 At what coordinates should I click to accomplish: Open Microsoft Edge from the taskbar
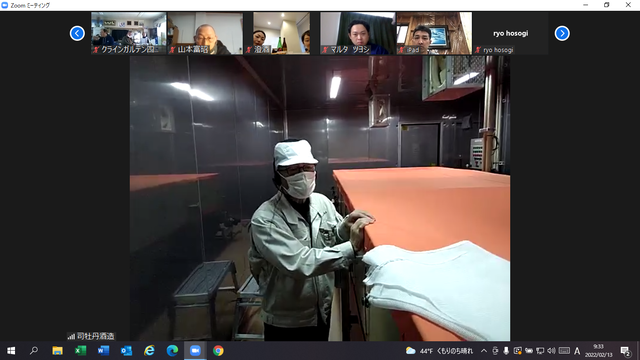click(172, 351)
